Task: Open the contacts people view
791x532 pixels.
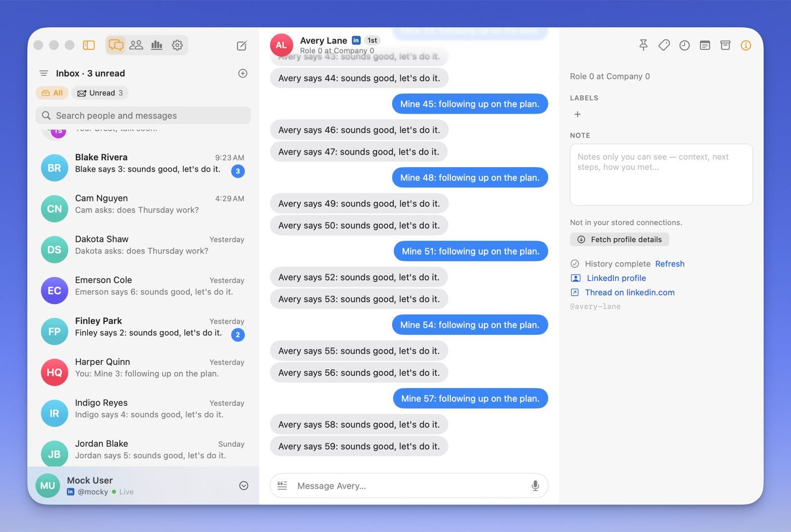Action: pyautogui.click(x=136, y=45)
